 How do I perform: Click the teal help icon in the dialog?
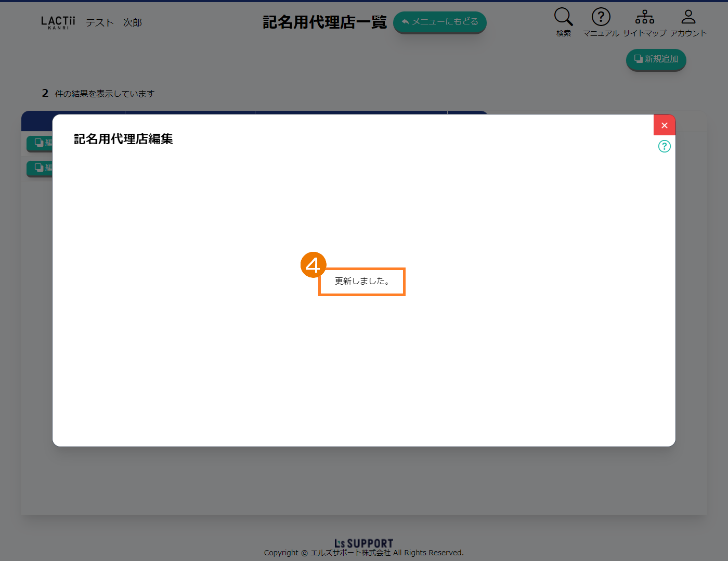point(664,146)
